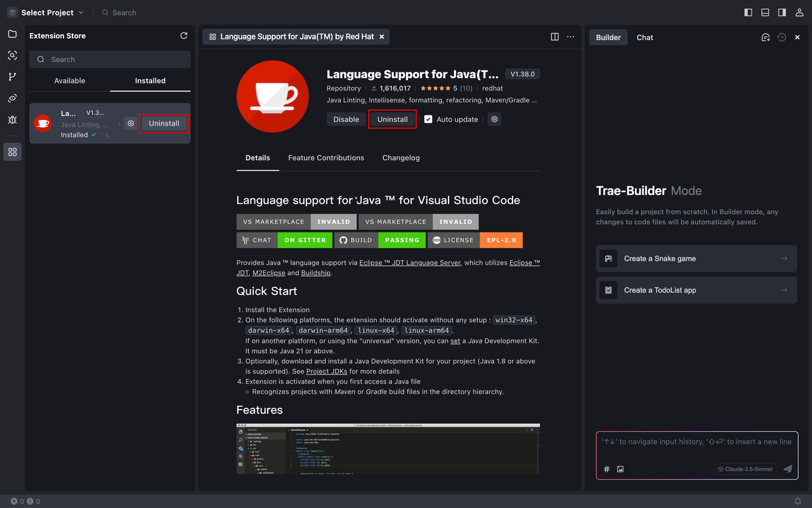
Task: Click the red Java coffee cup extension logo
Action: pyautogui.click(x=272, y=97)
